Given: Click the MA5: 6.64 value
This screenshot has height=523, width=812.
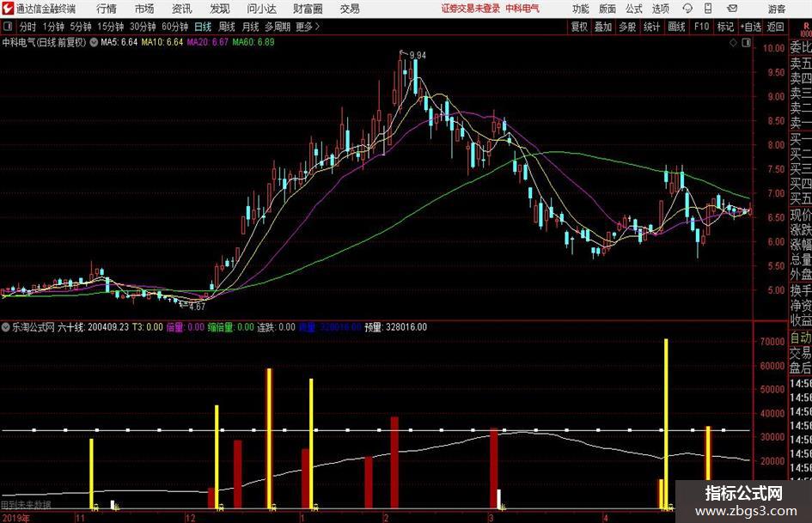Looking at the screenshot, I should (x=119, y=42).
